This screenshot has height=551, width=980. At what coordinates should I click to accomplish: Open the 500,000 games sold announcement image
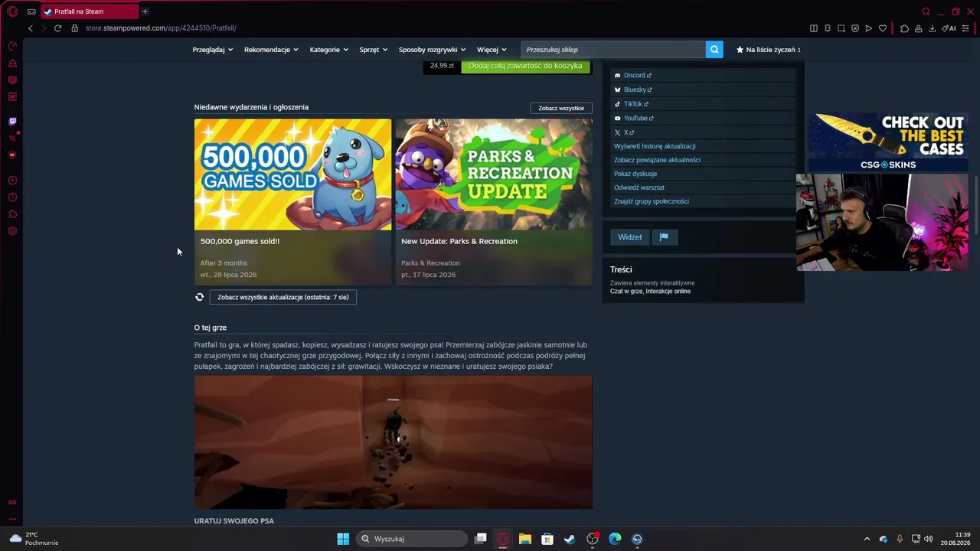pos(292,174)
